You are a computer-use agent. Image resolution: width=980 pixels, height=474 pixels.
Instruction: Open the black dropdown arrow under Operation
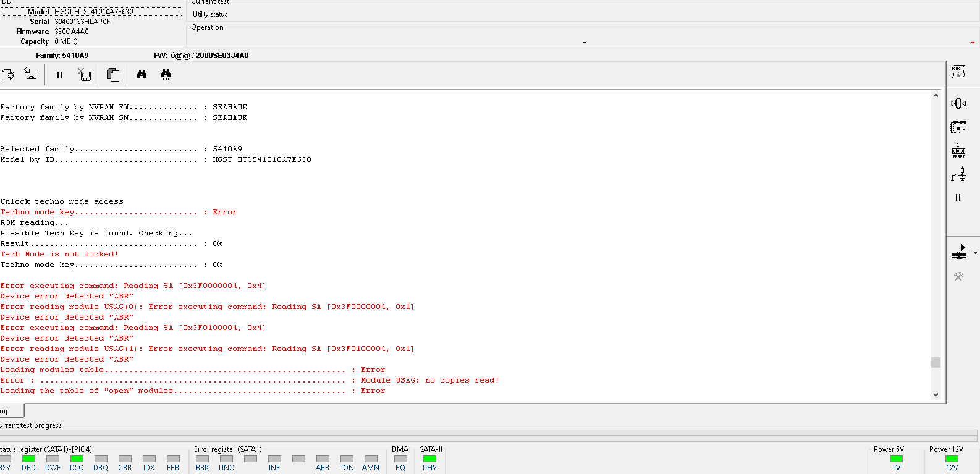[x=585, y=43]
